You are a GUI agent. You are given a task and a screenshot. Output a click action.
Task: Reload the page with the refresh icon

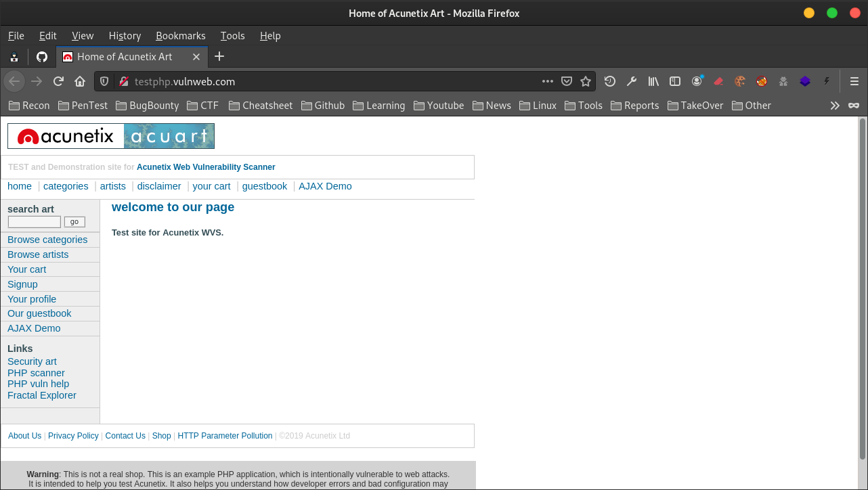58,81
